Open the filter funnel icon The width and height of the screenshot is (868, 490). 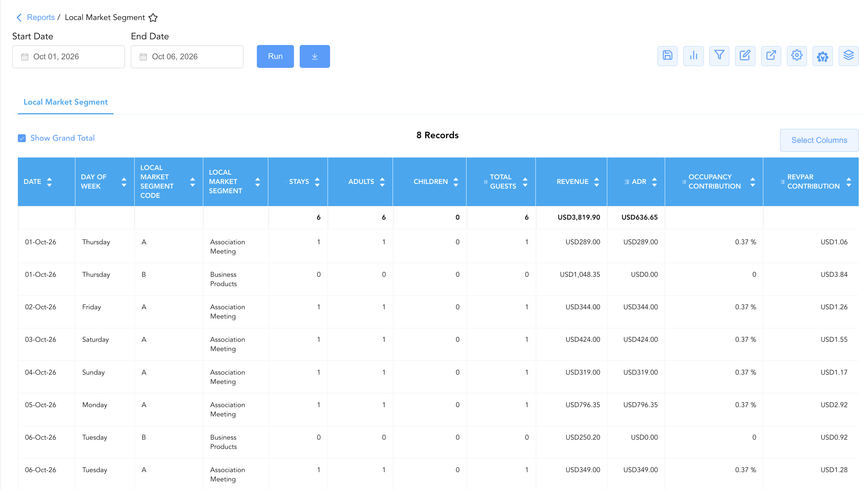[719, 56]
